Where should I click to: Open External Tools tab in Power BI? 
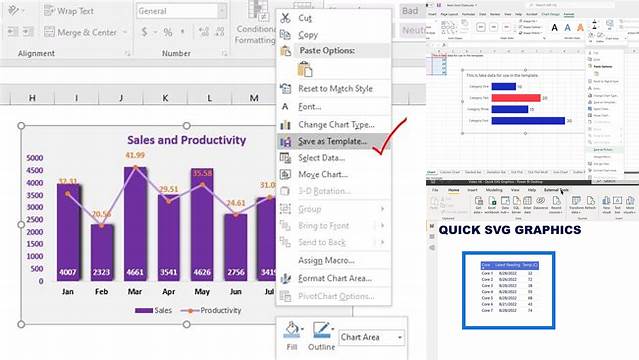click(556, 190)
